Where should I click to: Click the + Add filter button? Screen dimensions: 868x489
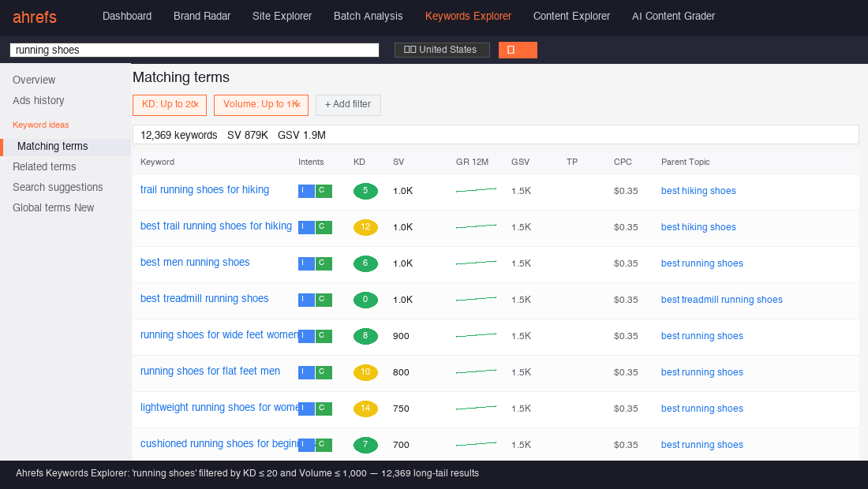click(x=348, y=105)
